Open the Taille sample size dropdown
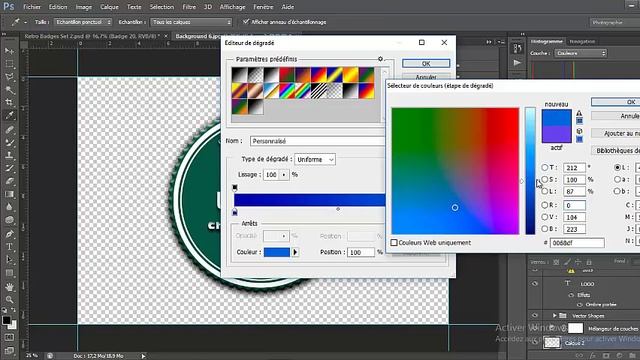640x360 pixels. (83, 22)
